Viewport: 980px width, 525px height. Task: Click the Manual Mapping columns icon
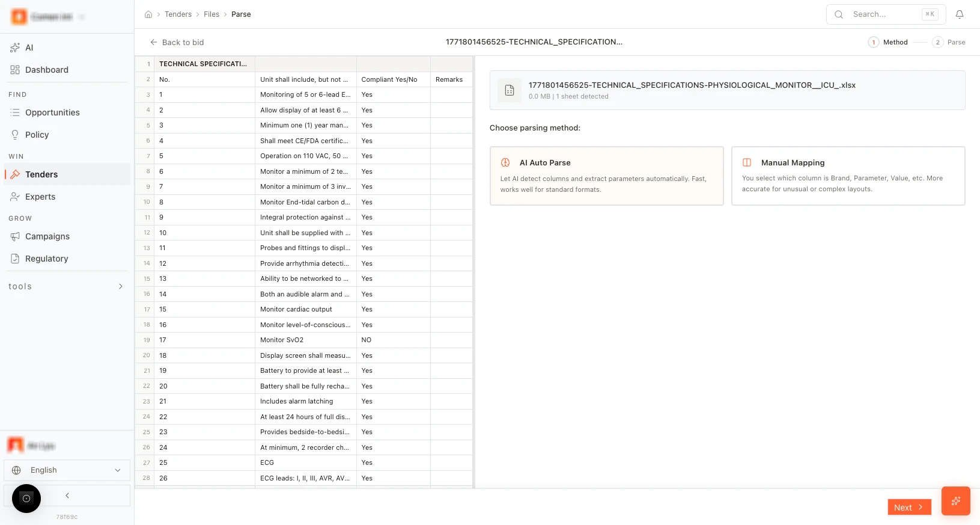pos(747,162)
